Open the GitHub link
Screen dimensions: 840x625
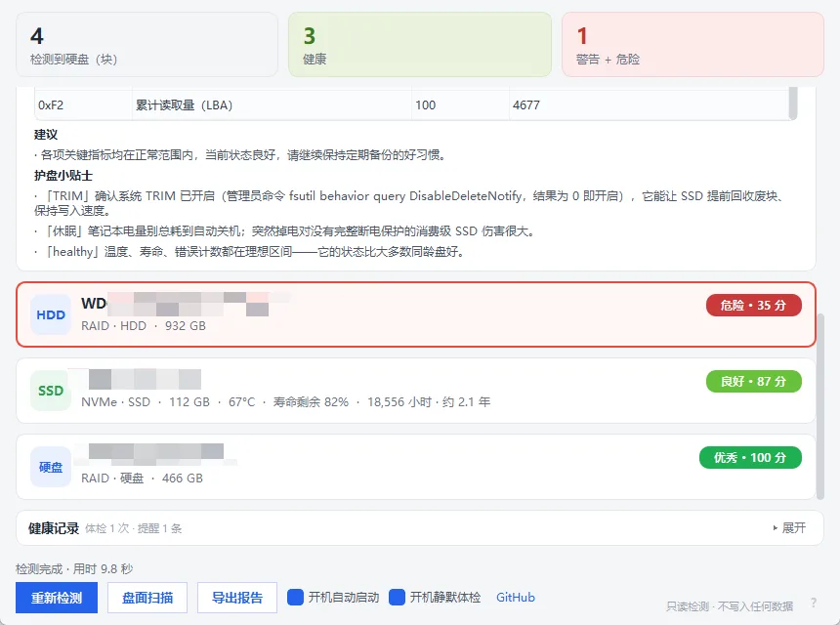[x=516, y=597]
